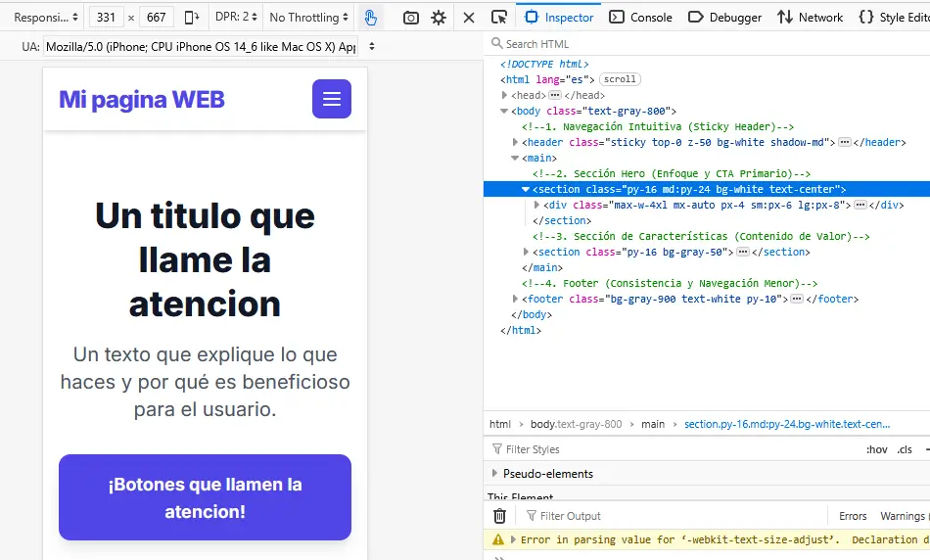This screenshot has width=930, height=560.
Task: Click ellipsis badge in max-w-4xl div row
Action: point(860,205)
